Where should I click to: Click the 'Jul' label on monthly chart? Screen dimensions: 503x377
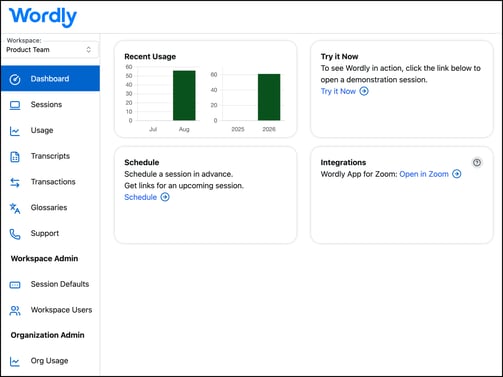(153, 129)
